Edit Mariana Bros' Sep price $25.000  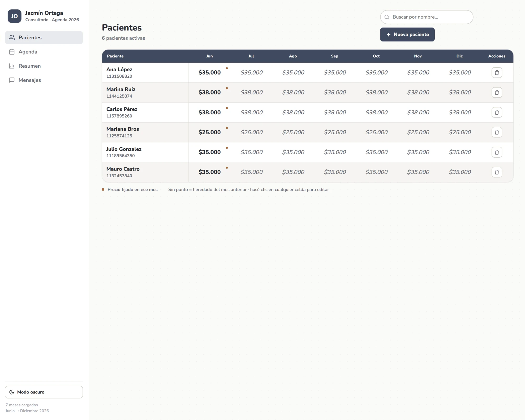pyautogui.click(x=335, y=132)
